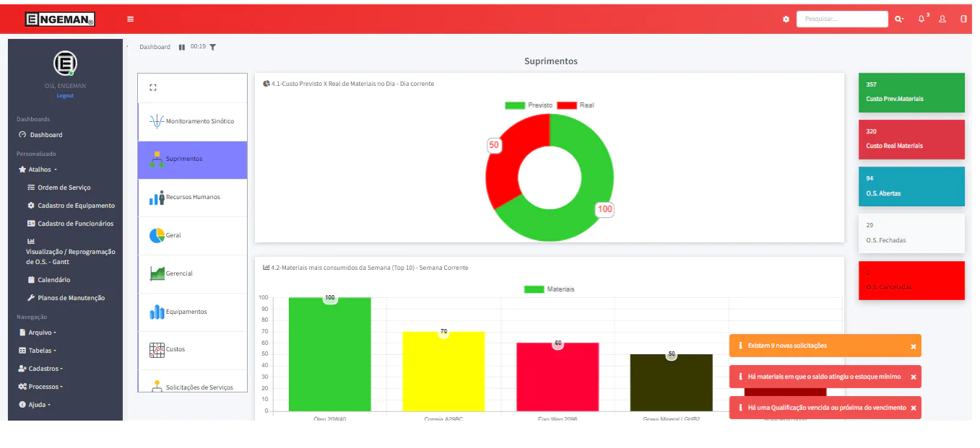
Task: Select the Recursos Humanos dashboard tab
Action: point(192,198)
